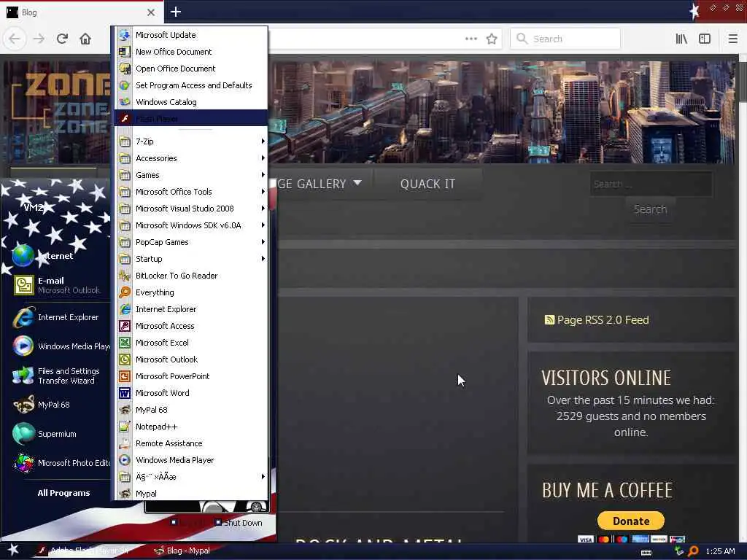Screen dimensions: 747x560
Task: Open MyPal 68 from programs list
Action: [191, 410]
